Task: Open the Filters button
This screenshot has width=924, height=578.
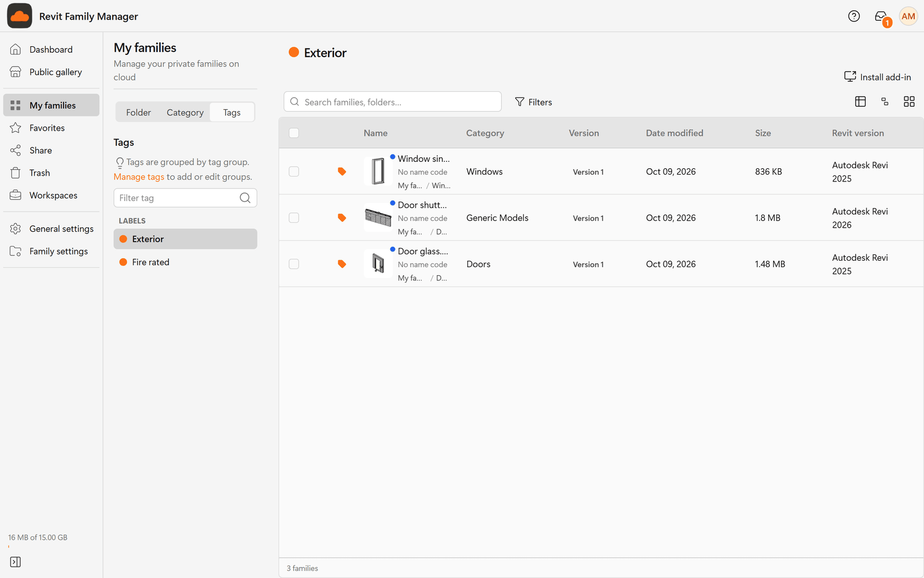Action: [533, 102]
